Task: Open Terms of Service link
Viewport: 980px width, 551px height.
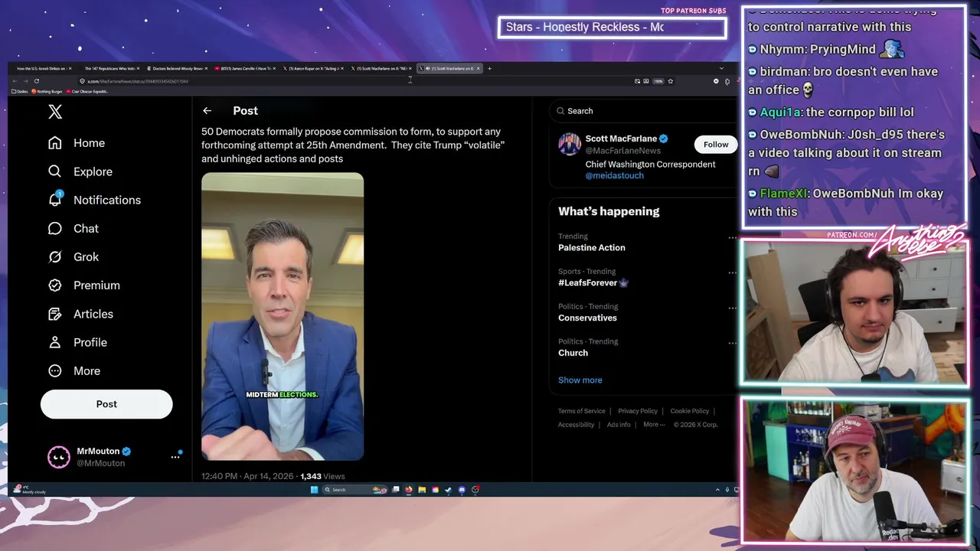Action: click(582, 411)
